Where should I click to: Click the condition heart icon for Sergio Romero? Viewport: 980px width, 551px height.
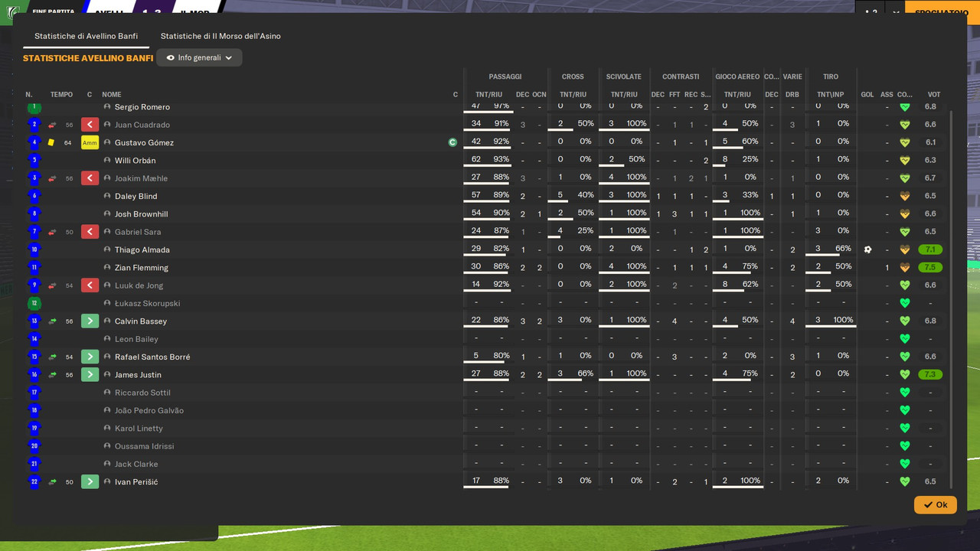point(904,107)
